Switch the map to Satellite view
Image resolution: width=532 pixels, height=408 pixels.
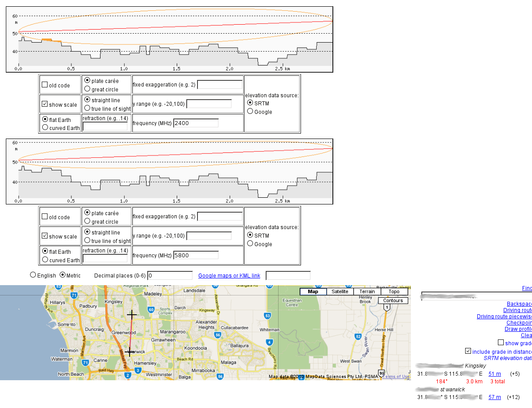pyautogui.click(x=340, y=291)
